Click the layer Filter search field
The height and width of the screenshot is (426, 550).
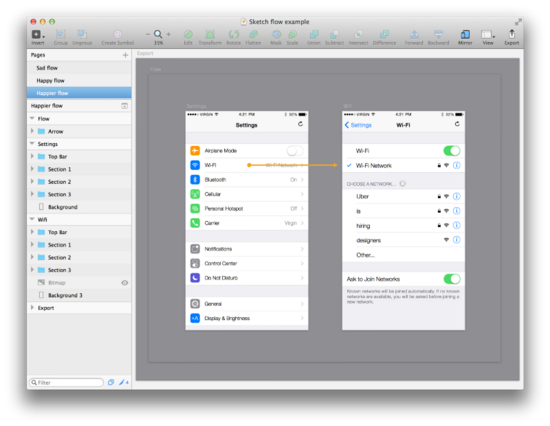[66, 382]
